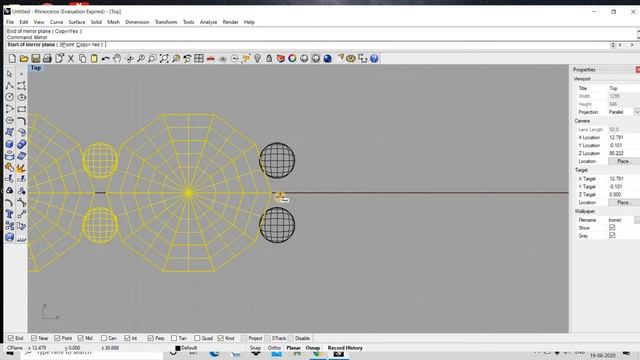The width and height of the screenshot is (640, 360).
Task: Select the Polyline tool in left toolbar
Action: click(9, 86)
